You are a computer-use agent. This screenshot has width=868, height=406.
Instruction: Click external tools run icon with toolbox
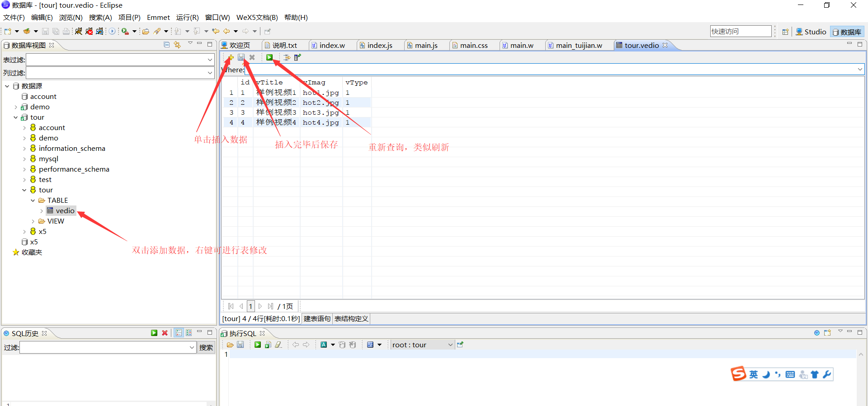point(125,31)
